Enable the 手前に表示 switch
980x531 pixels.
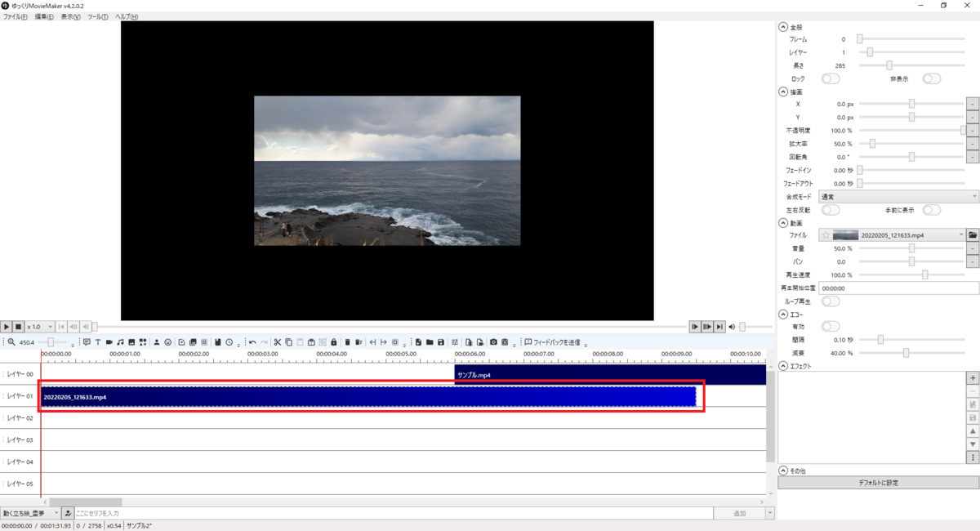pos(931,210)
